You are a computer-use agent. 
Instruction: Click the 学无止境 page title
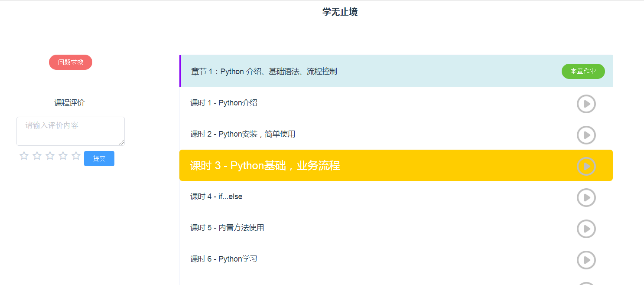(340, 12)
